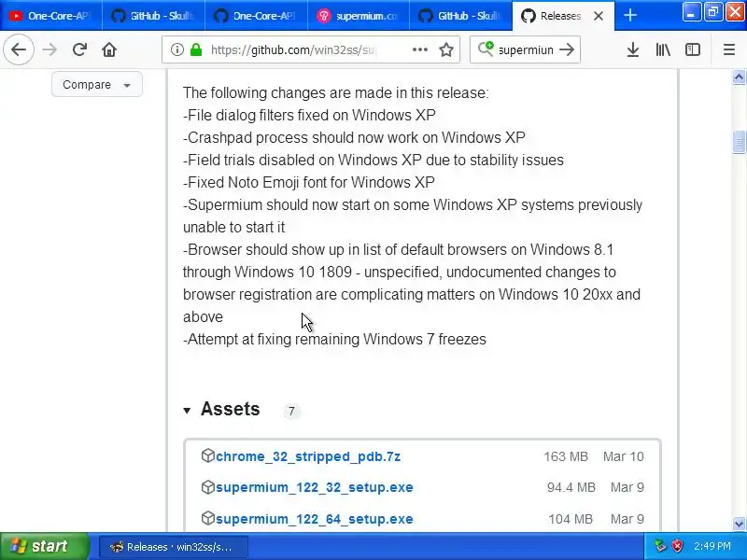Open the Downloads panel

coord(633,49)
